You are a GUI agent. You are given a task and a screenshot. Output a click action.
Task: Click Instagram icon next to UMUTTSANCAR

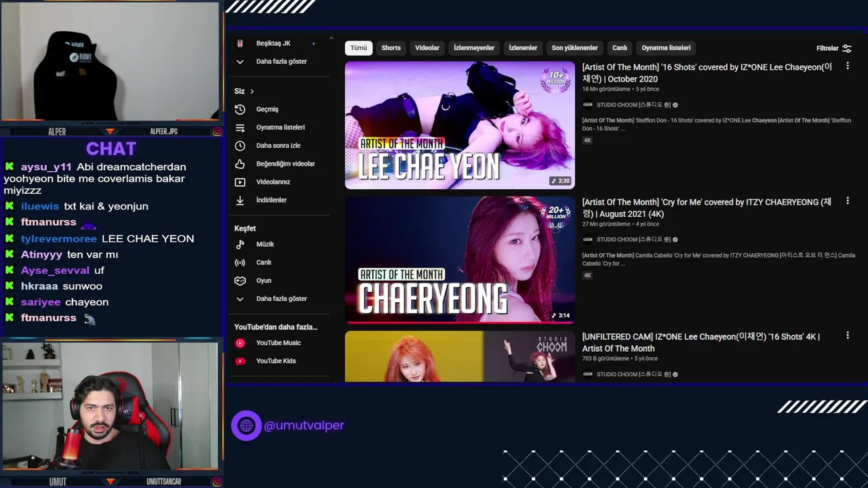tap(217, 482)
